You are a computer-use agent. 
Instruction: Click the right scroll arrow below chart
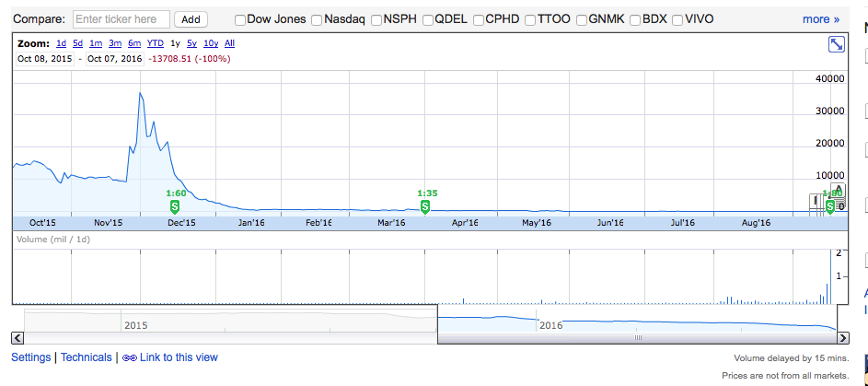pyautogui.click(x=844, y=338)
